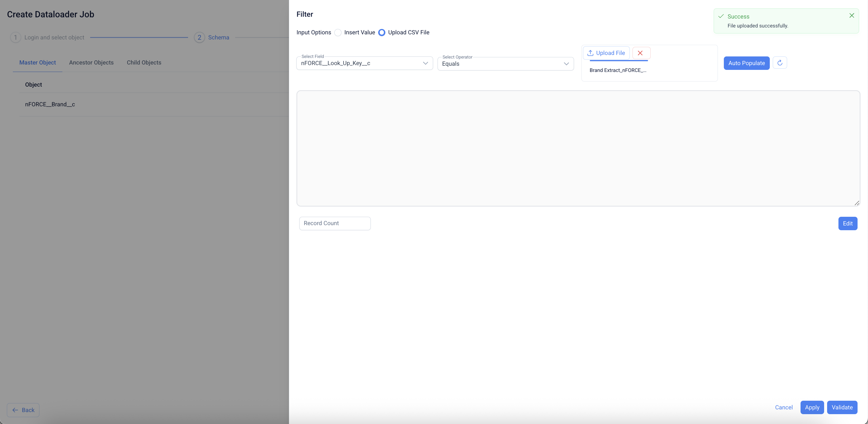The image size is (868, 424).
Task: Click the green success checkmark icon
Action: point(721,16)
